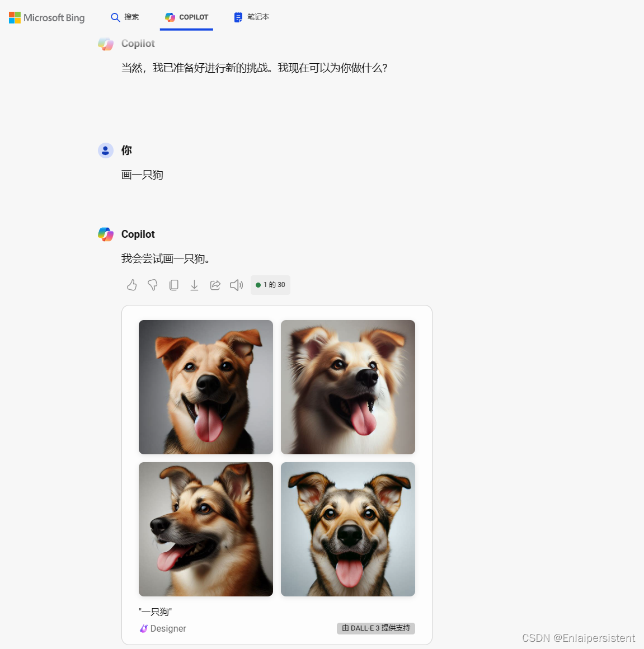The width and height of the screenshot is (644, 649).
Task: Click the Designer link
Action: coord(163,628)
